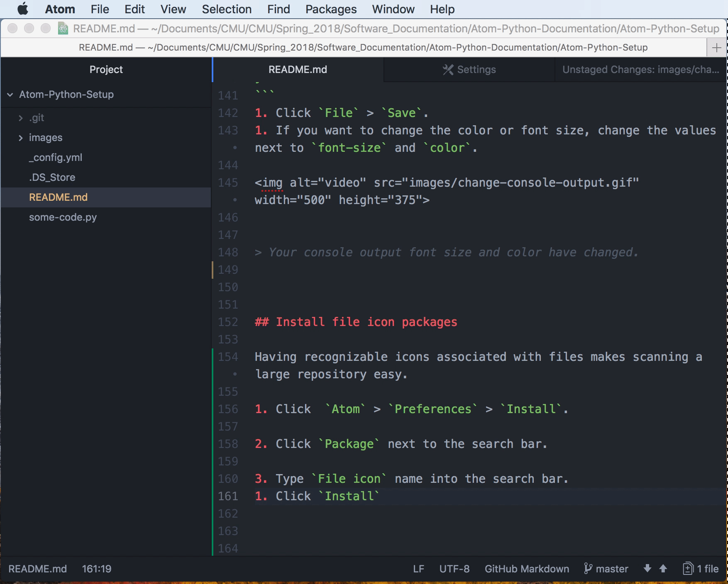728x584 pixels.
Task: Expand the .git folder chevron
Action: click(x=20, y=118)
